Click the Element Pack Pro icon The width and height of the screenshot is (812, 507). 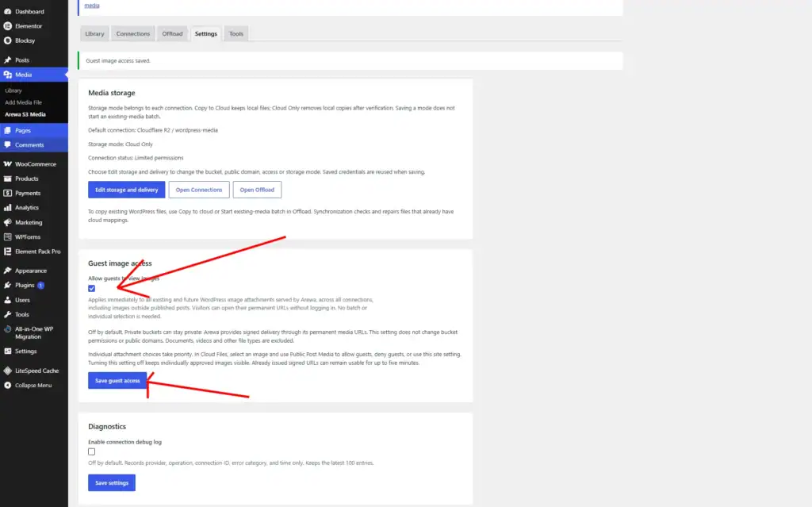click(x=8, y=252)
